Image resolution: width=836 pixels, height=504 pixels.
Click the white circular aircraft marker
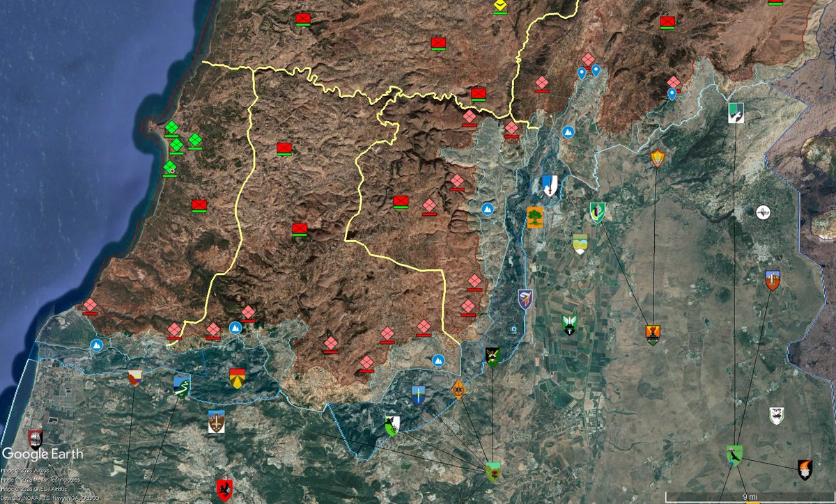[x=764, y=212]
